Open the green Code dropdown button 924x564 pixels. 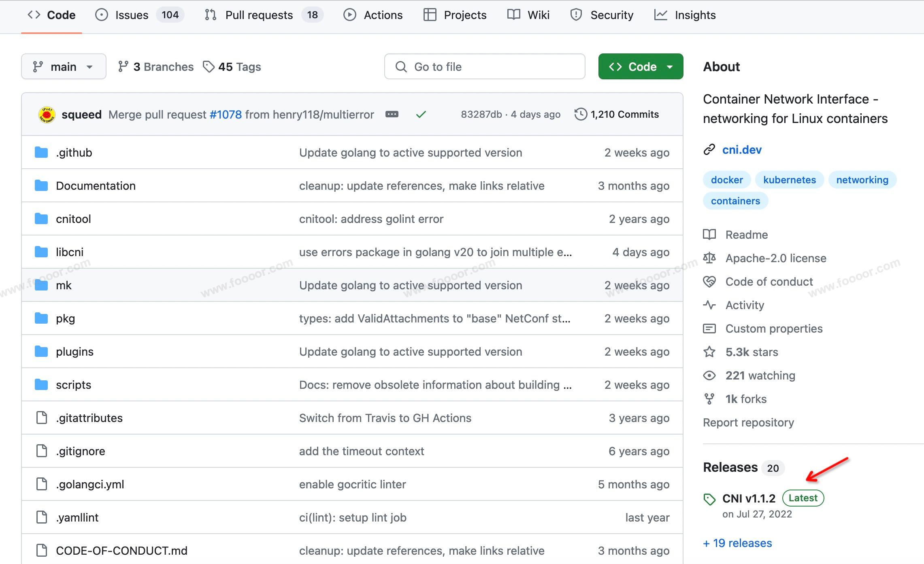tap(641, 67)
